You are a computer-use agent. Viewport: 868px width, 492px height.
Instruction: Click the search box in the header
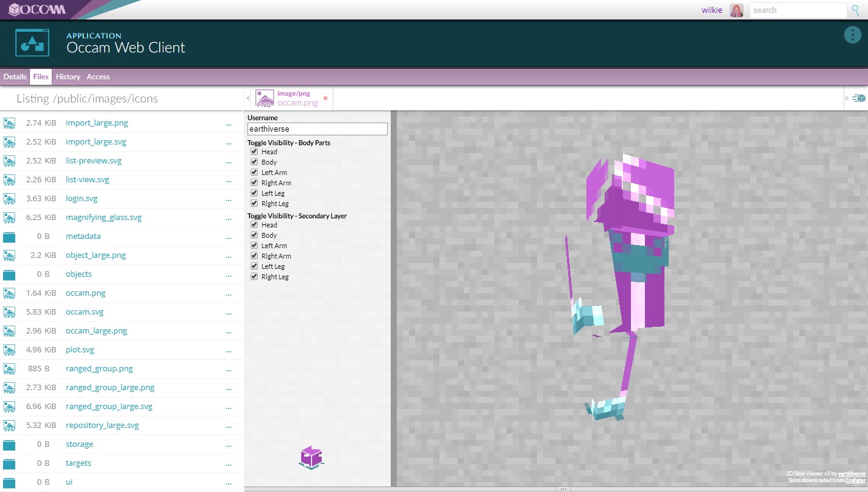click(798, 10)
